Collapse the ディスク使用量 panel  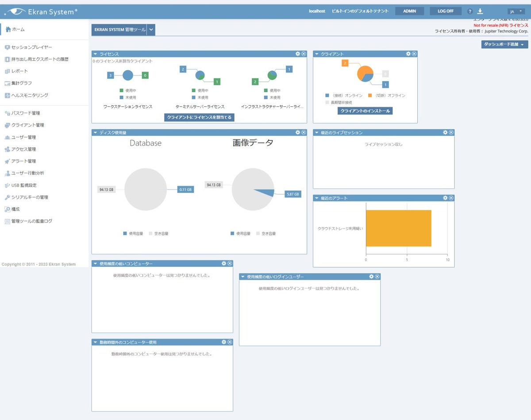[x=95, y=132]
